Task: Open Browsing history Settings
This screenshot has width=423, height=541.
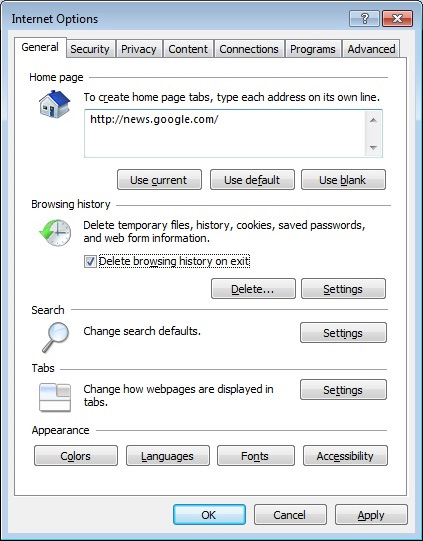Action: tap(343, 289)
